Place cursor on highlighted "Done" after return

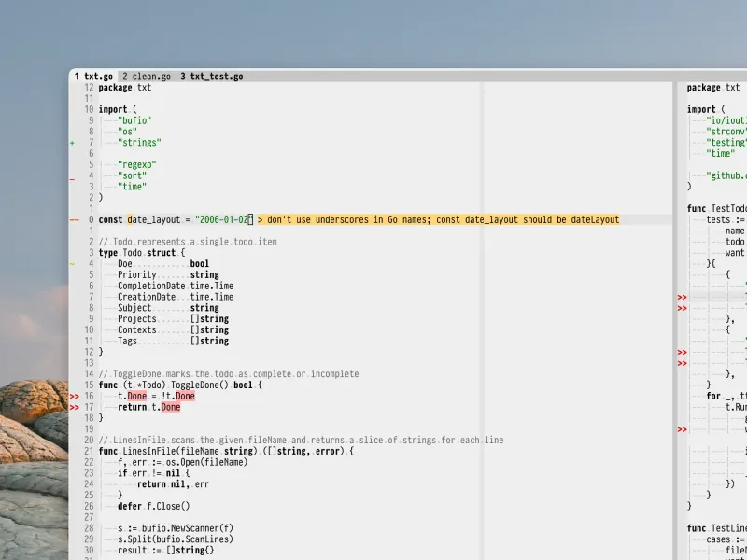click(x=170, y=408)
